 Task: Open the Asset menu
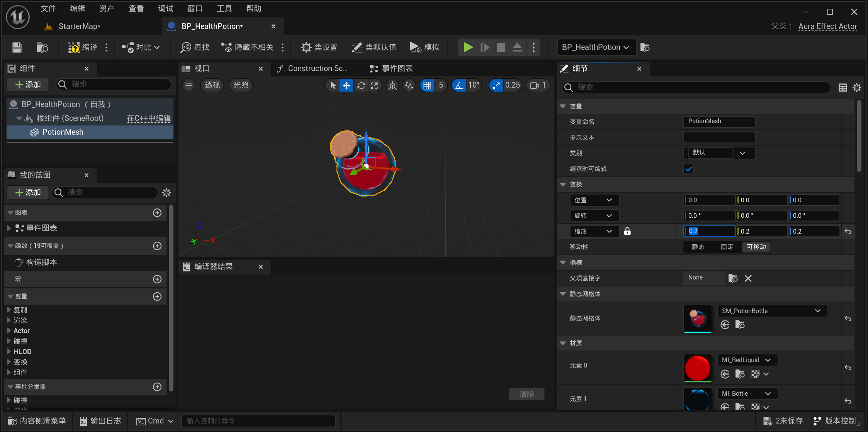(x=107, y=8)
